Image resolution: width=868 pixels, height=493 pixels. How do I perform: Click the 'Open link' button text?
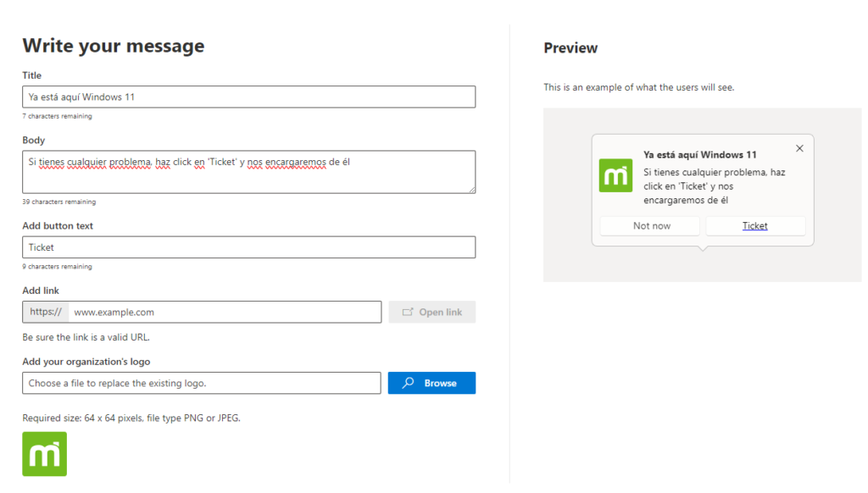point(441,312)
